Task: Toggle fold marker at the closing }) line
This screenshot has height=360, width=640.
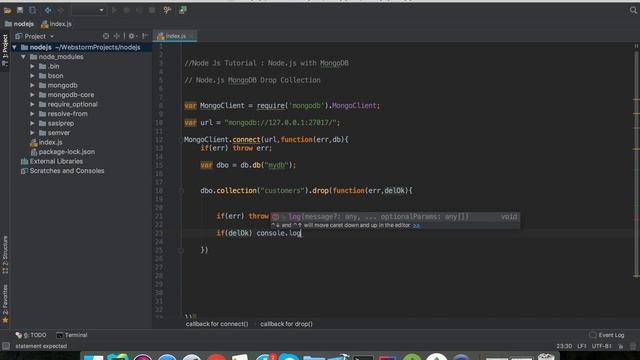Action: (x=180, y=250)
